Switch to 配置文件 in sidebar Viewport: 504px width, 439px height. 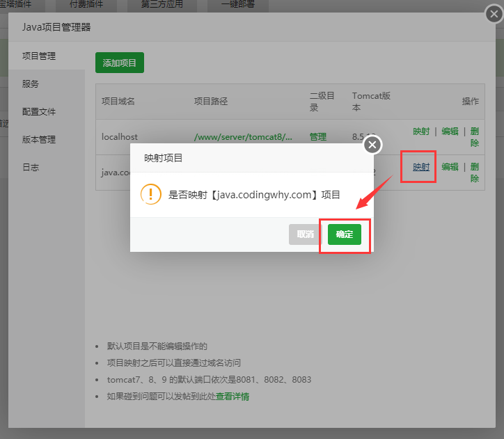tap(39, 112)
